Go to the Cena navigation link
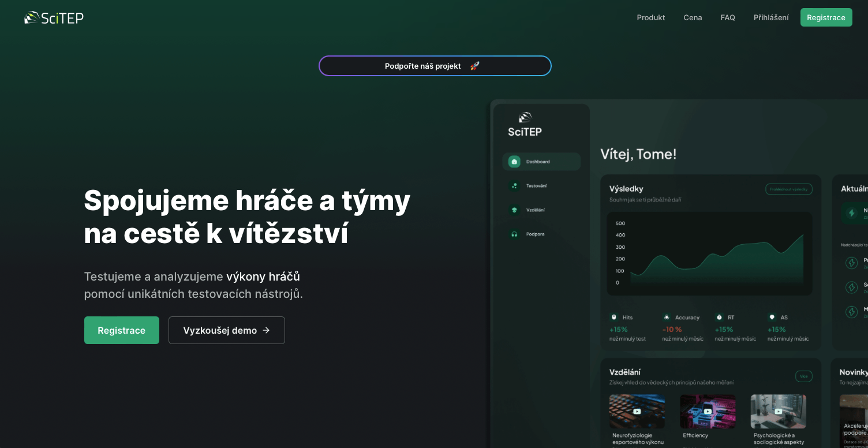The image size is (868, 448). 693,17
